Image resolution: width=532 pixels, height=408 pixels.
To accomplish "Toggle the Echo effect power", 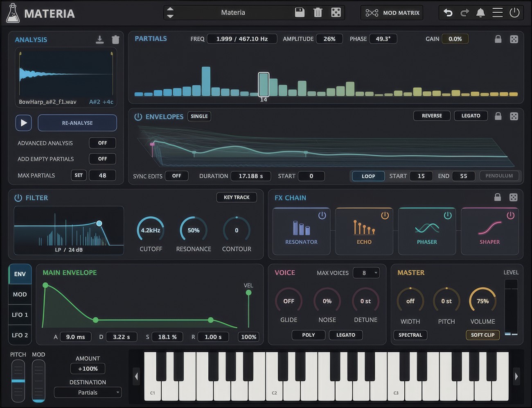I will (x=385, y=215).
